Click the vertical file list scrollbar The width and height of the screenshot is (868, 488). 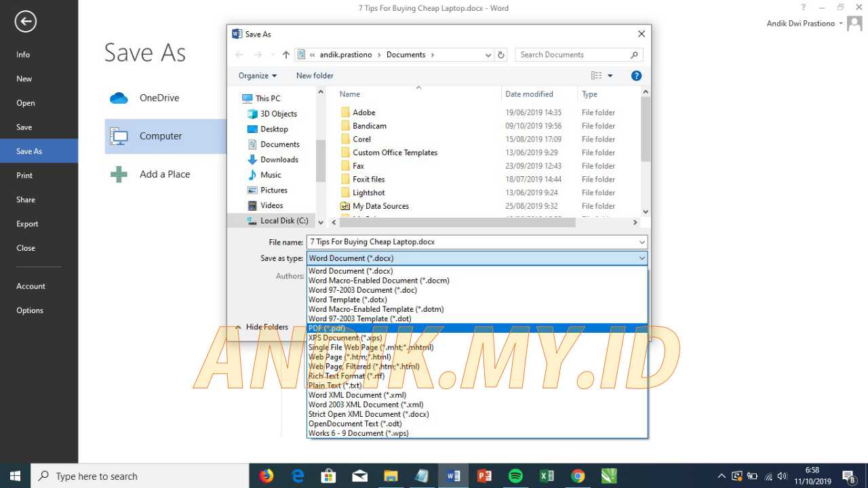pyautogui.click(x=646, y=129)
